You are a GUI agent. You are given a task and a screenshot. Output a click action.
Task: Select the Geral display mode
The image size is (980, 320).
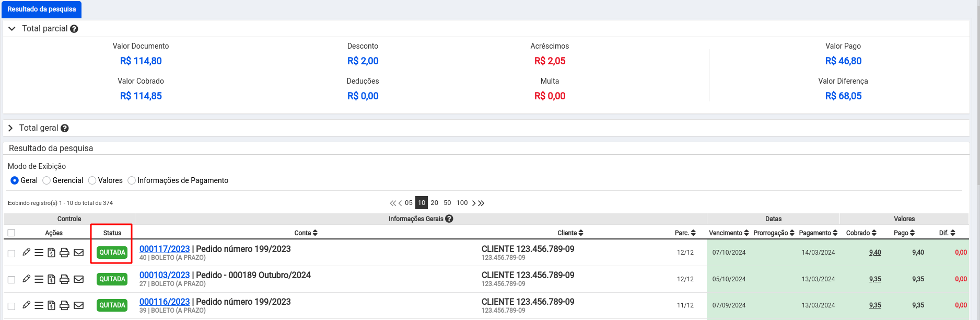click(15, 180)
